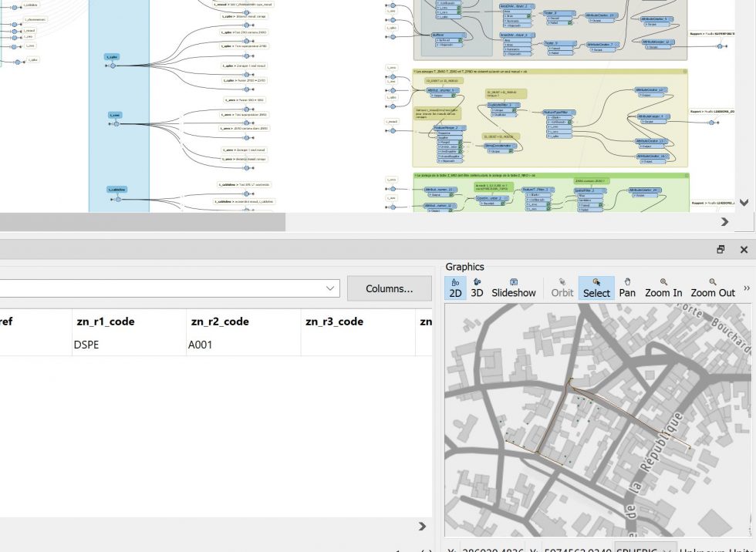Activate Slideshow mode in the Graphics toolbar

coord(514,287)
